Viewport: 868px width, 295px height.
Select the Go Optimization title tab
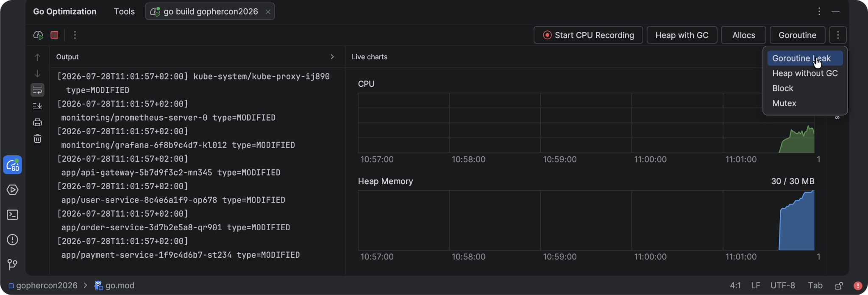tap(65, 11)
